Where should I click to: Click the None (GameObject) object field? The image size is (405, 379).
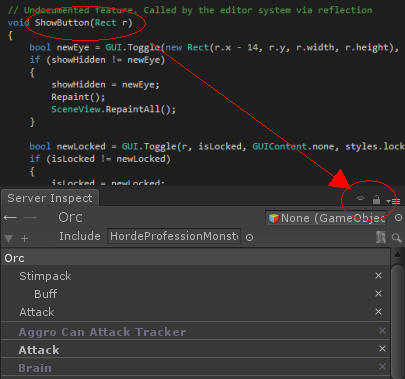point(326,218)
